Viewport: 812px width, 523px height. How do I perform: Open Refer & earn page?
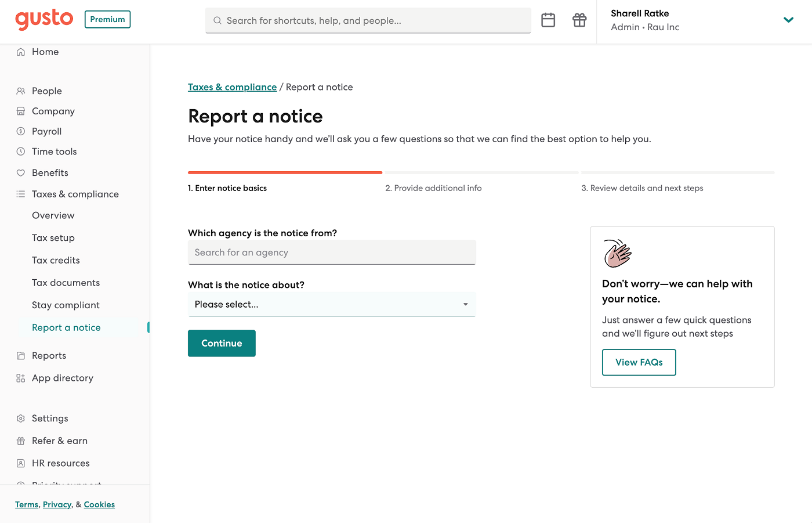(60, 441)
